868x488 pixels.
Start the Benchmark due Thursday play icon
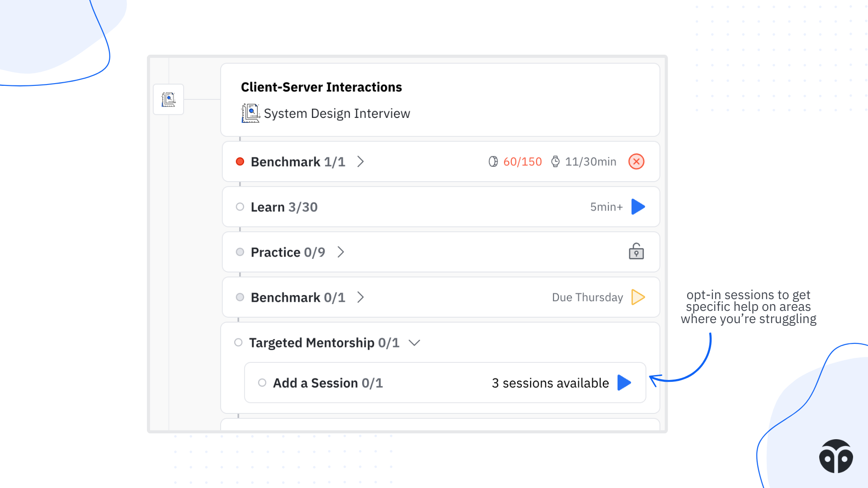(637, 297)
